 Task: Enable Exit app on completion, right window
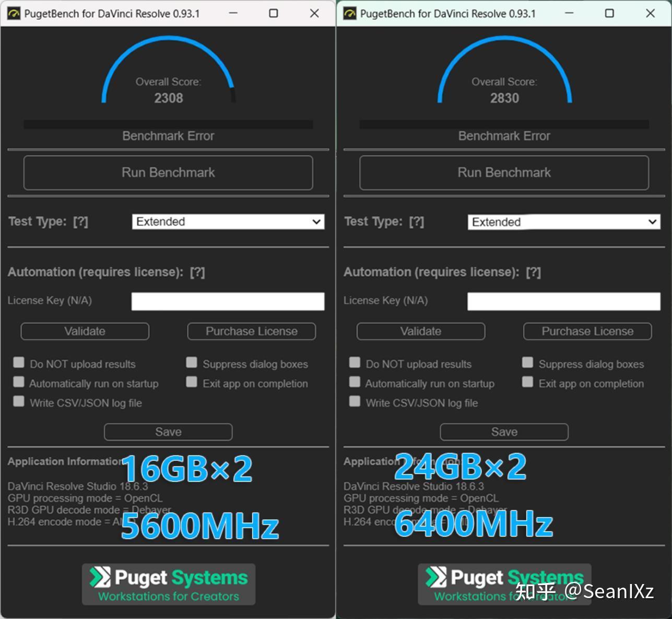(x=527, y=382)
